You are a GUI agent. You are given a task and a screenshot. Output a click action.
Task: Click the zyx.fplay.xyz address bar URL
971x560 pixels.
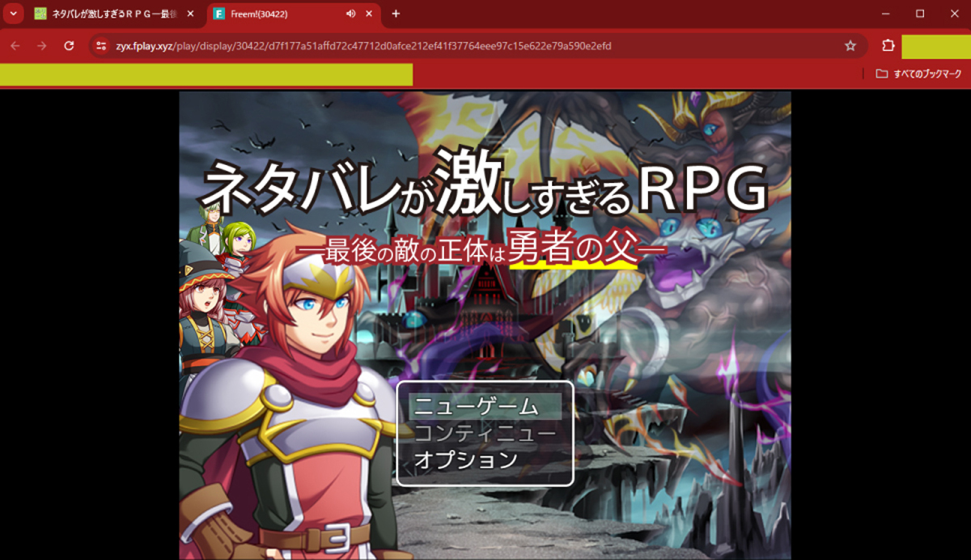tap(363, 46)
